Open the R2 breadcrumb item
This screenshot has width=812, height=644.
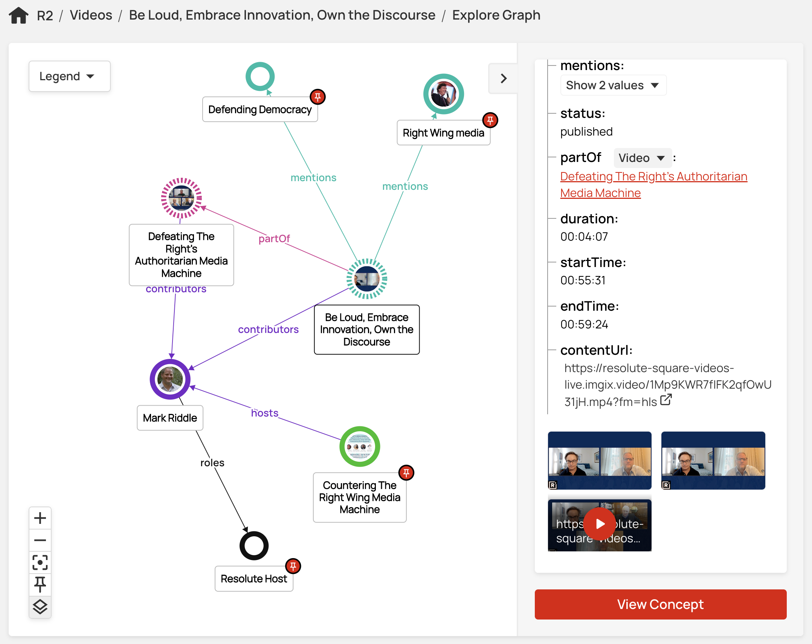point(45,15)
